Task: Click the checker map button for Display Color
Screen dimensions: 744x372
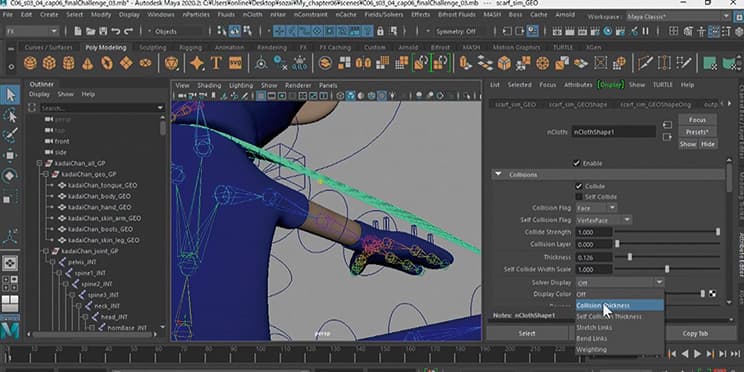Action: [712, 294]
